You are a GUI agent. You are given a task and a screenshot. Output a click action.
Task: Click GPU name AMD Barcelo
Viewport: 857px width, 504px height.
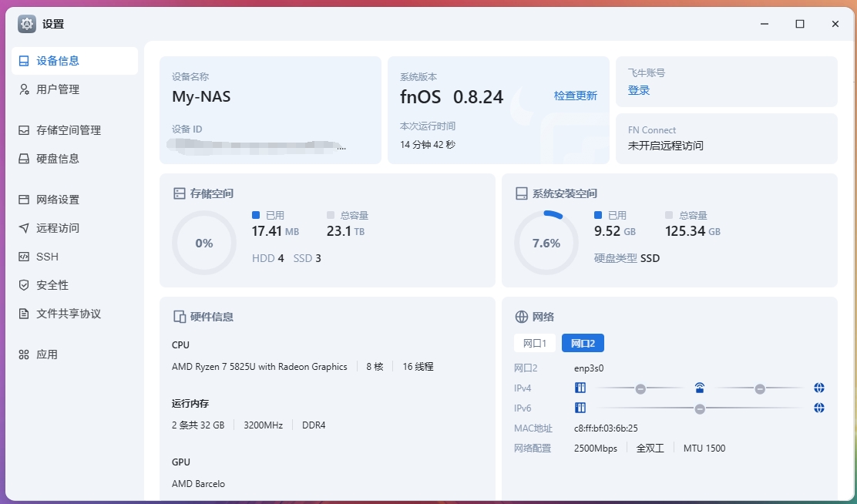point(198,484)
